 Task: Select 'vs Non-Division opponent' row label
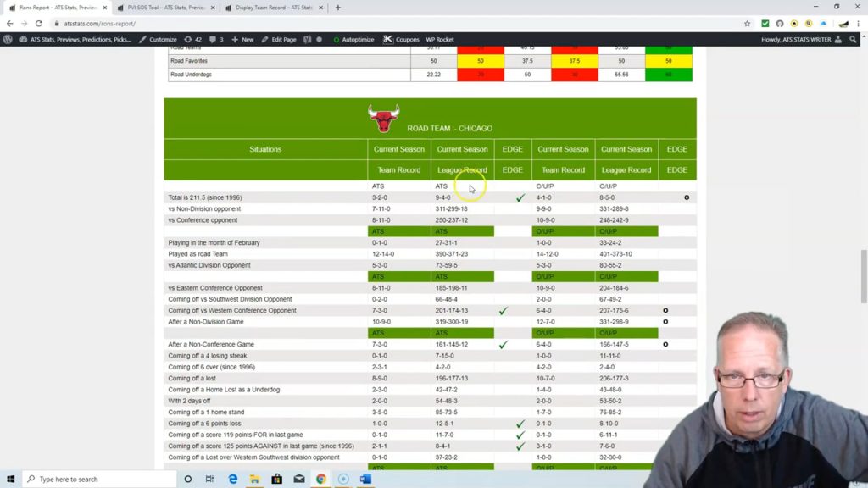(204, 208)
